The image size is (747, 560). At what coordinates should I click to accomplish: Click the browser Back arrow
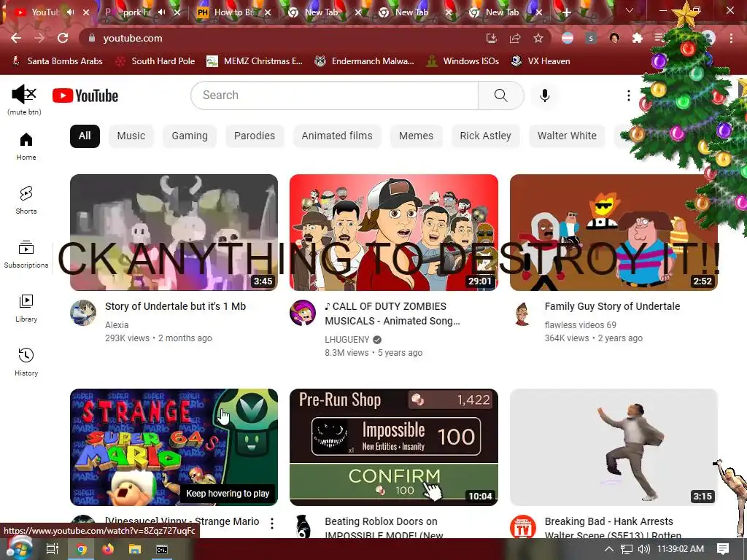coord(16,38)
